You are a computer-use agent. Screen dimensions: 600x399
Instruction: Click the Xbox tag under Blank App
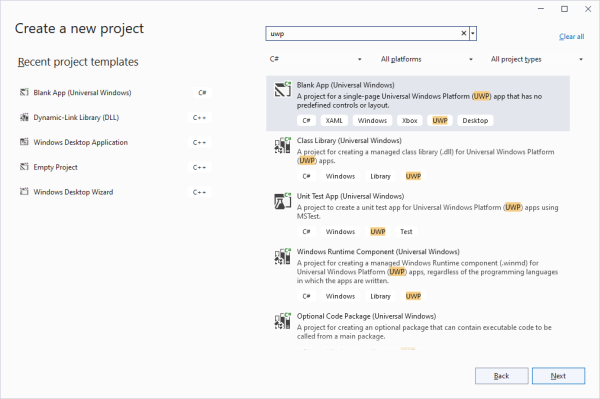409,121
